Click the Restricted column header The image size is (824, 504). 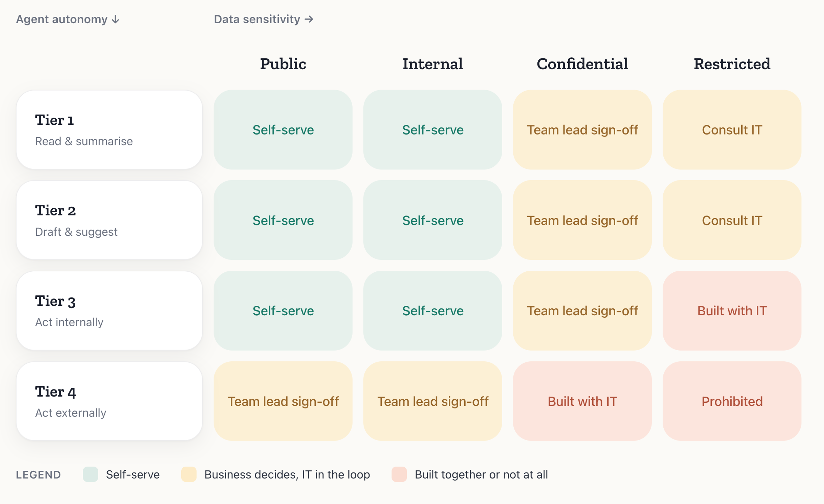click(732, 64)
